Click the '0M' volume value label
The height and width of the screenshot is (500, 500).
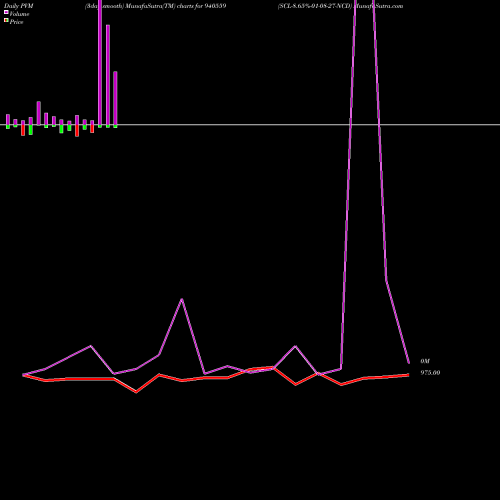pos(425,361)
